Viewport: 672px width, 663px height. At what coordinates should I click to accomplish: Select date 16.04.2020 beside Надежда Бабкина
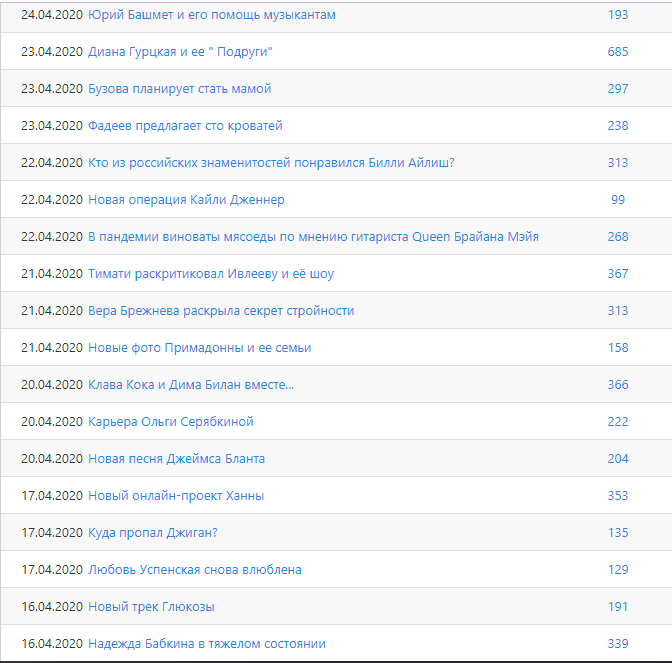pos(52,644)
